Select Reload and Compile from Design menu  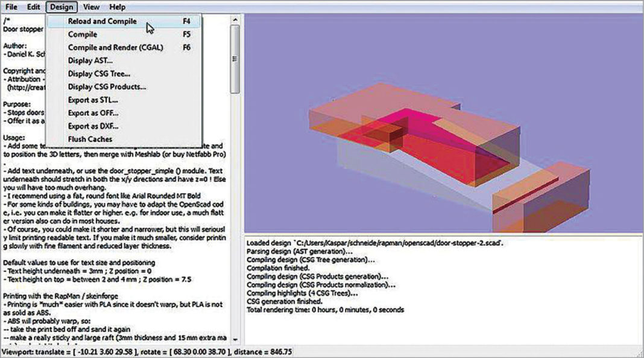tap(96, 21)
